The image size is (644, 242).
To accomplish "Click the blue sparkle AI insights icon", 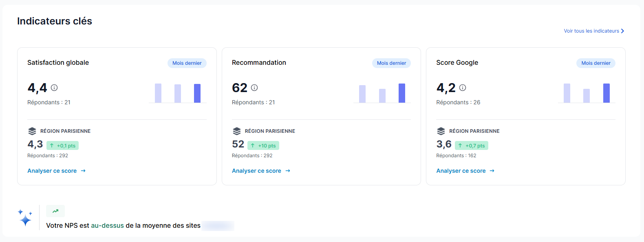I will 25,218.
